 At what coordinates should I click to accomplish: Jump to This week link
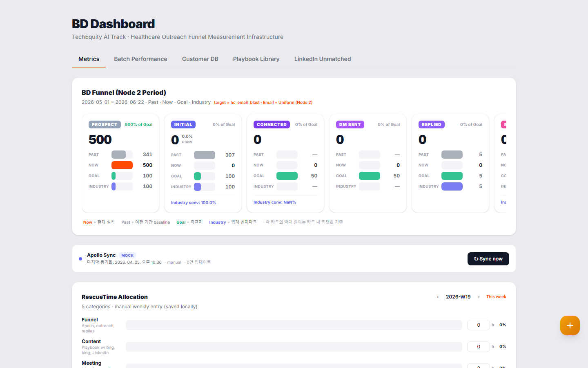point(496,297)
